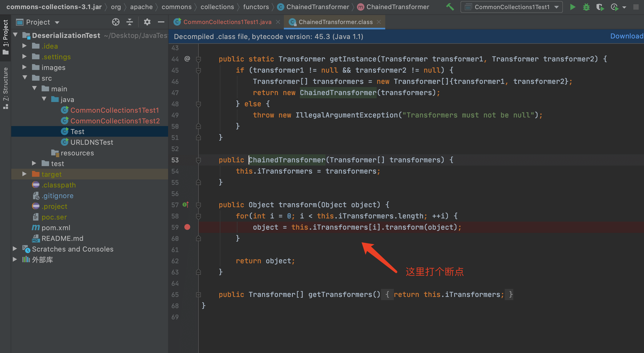Click the locate file crosshair icon
Viewport: 644px width, 353px height.
pyautogui.click(x=116, y=22)
